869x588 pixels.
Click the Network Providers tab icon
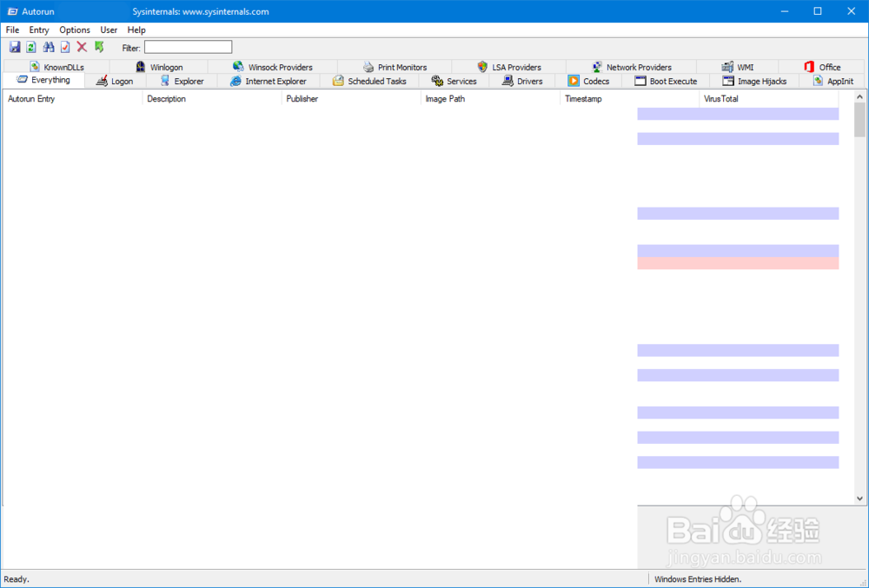tap(597, 67)
